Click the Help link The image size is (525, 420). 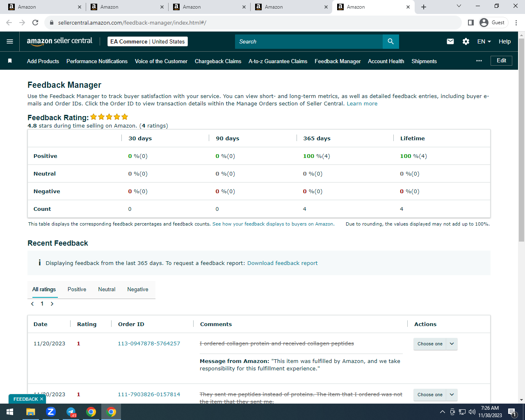[x=504, y=41]
